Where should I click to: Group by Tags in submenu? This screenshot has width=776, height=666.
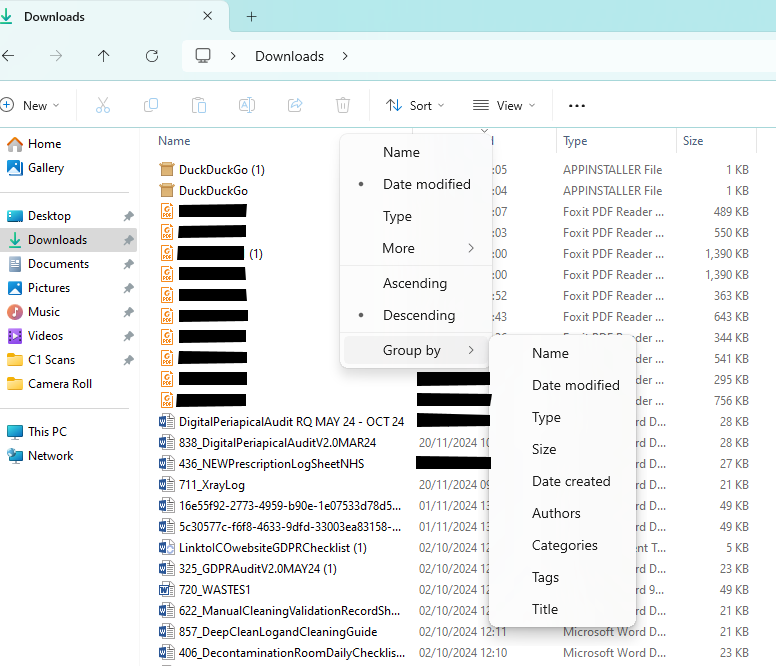point(562,577)
